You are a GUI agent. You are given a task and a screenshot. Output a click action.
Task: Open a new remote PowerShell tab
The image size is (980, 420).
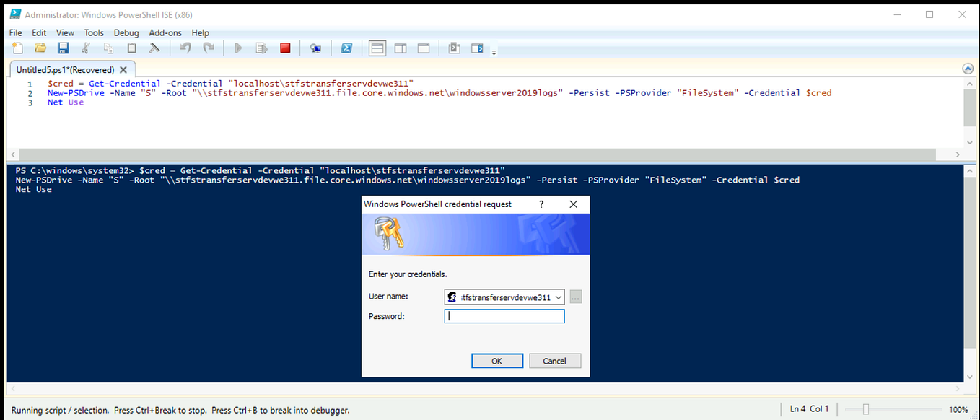[315, 48]
